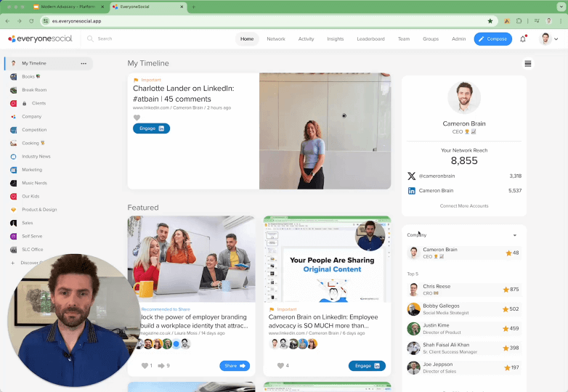Screen dimensions: 568x392
Task: Click the heart icon on Charlotte Lander post
Action: tap(137, 118)
